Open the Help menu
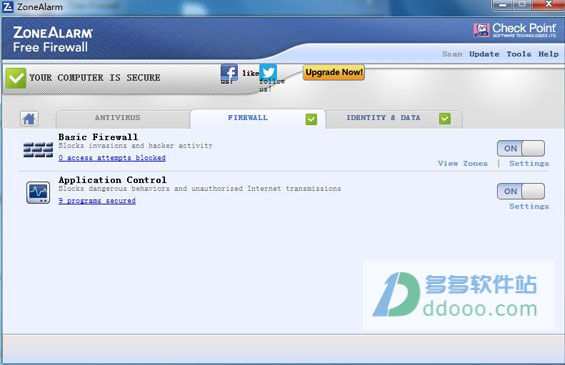565x365 pixels. coord(548,54)
